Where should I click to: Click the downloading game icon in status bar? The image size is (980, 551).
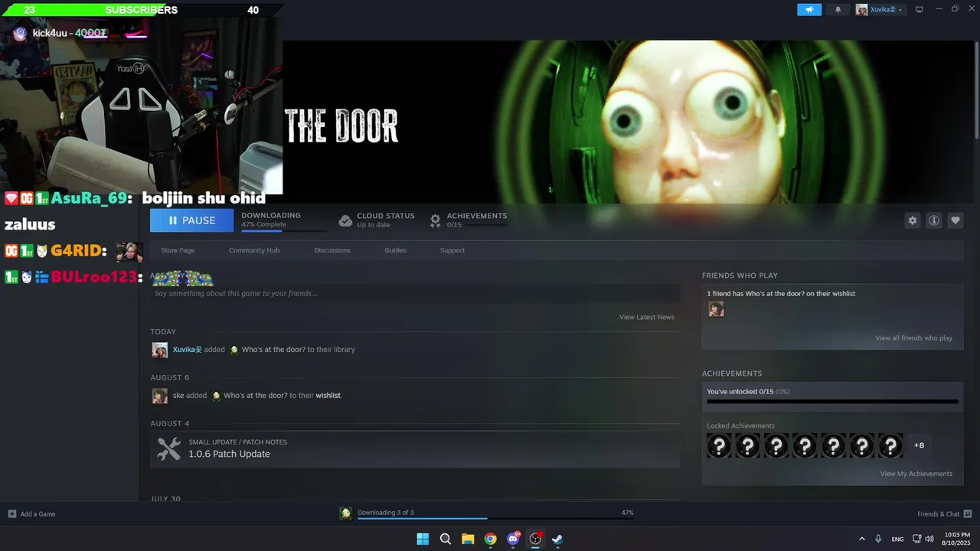346,514
